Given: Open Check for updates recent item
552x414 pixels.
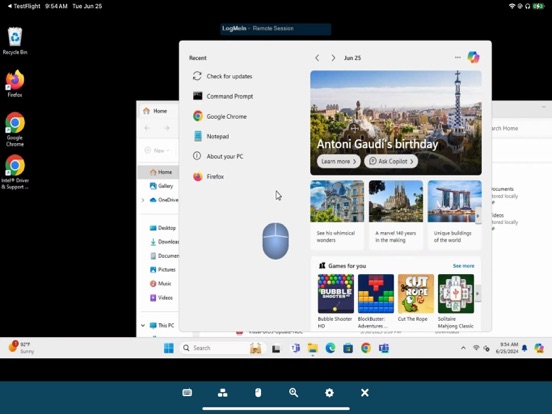Looking at the screenshot, I should 222,76.
